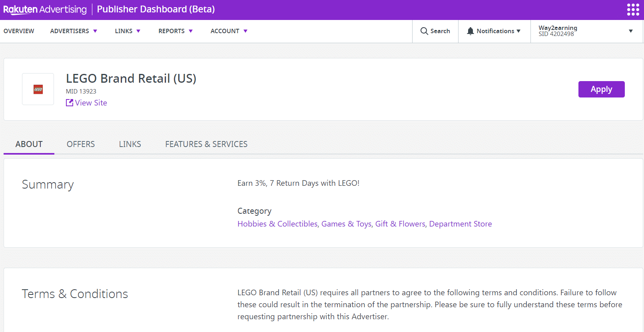
Task: Expand the Reports menu arrow
Action: tap(191, 31)
